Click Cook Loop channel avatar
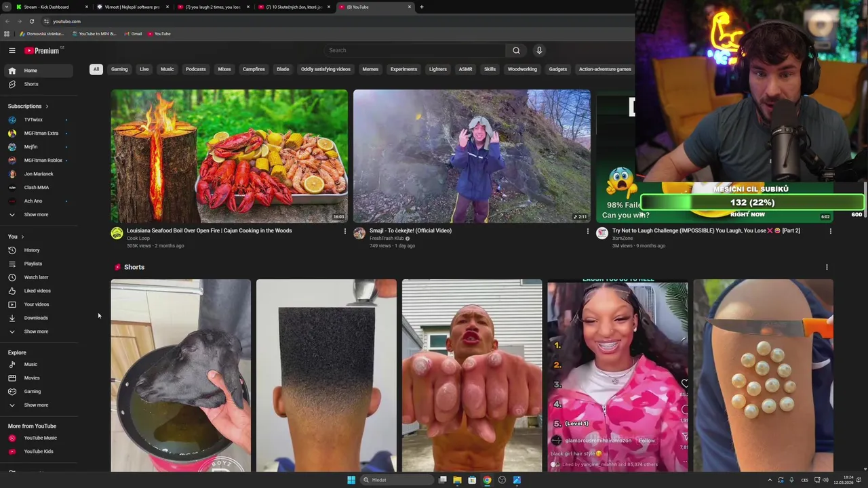Viewport: 868px width, 488px height. click(x=117, y=233)
